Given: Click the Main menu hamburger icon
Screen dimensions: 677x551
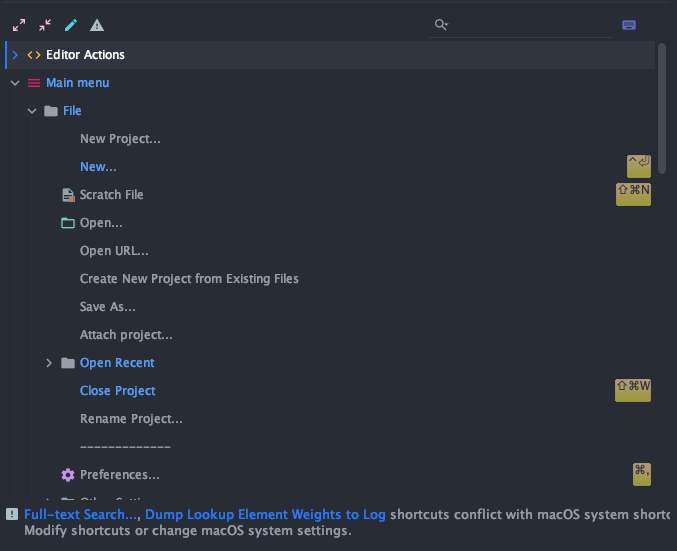Looking at the screenshot, I should click(34, 83).
